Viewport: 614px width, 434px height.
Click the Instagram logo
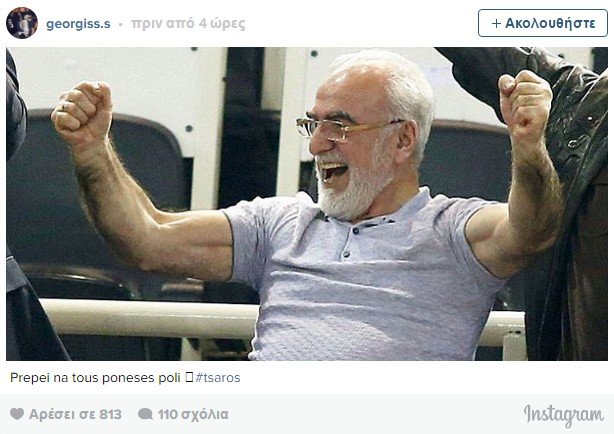(x=564, y=415)
